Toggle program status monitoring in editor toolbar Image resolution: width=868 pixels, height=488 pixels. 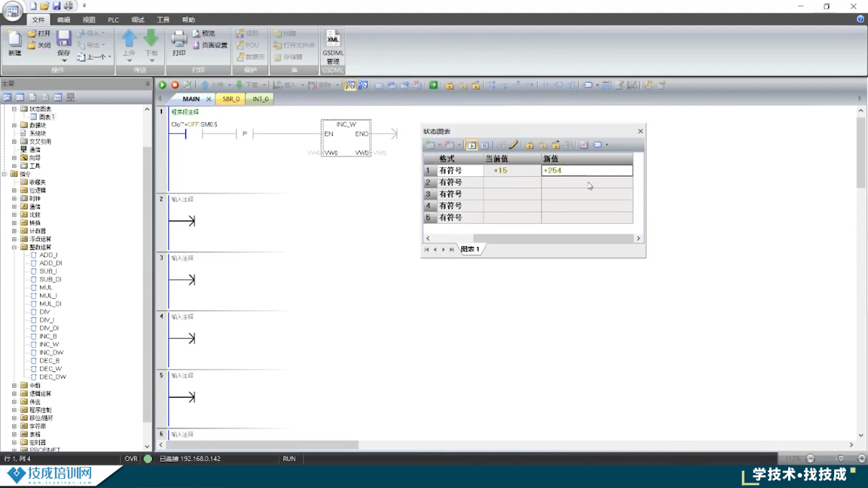point(350,85)
